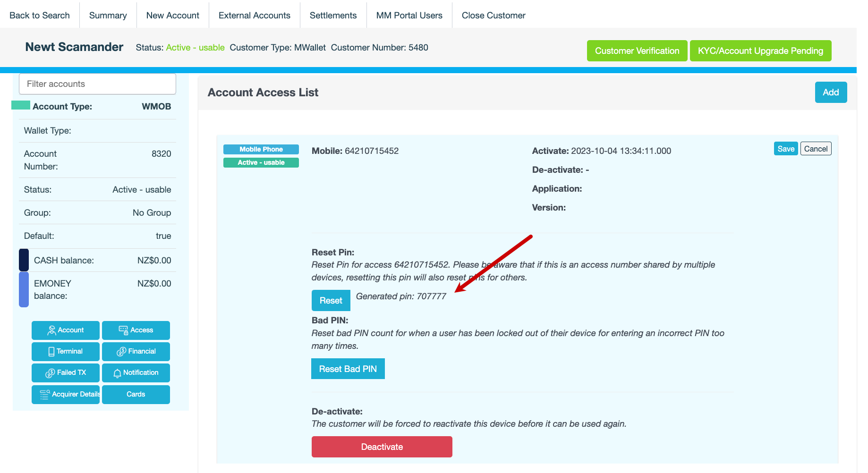This screenshot has height=473, width=868.
Task: Show Acquirer Details panel
Action: click(65, 394)
